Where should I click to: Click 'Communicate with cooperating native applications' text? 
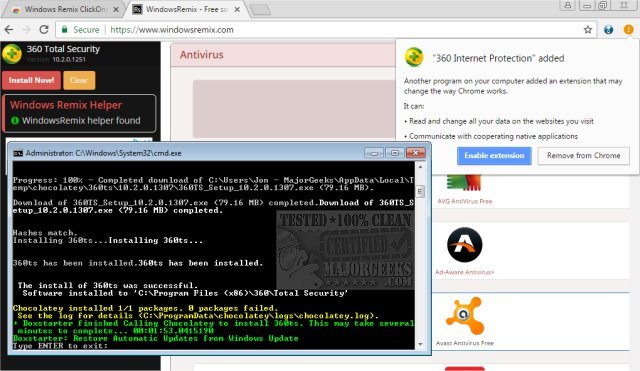click(x=493, y=136)
